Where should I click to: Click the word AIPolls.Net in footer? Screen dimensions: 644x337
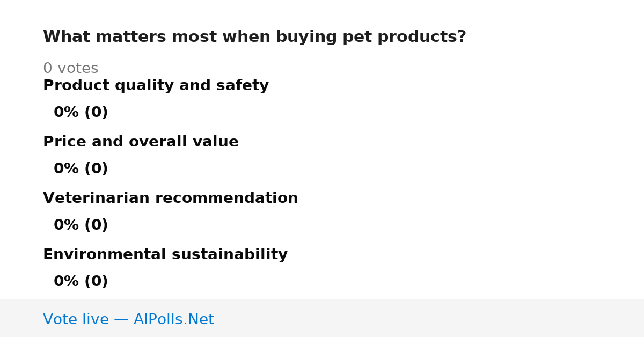point(173,320)
